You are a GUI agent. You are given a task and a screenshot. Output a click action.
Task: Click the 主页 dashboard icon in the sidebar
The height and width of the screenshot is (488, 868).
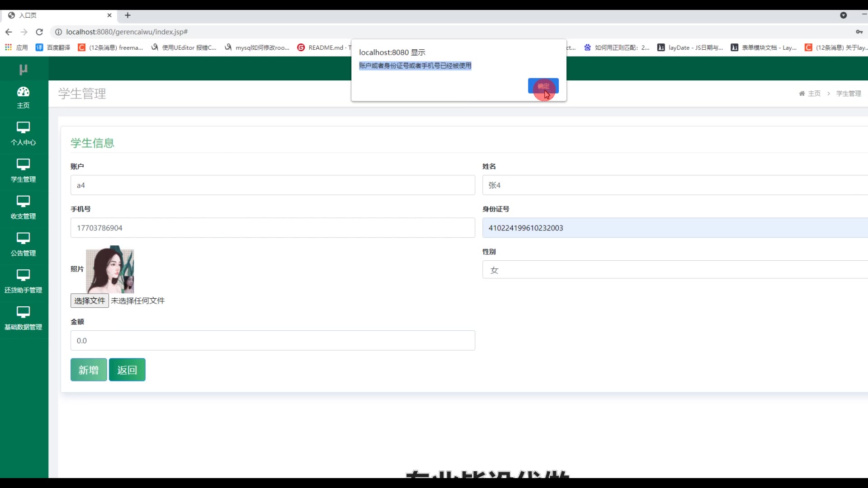(x=23, y=92)
